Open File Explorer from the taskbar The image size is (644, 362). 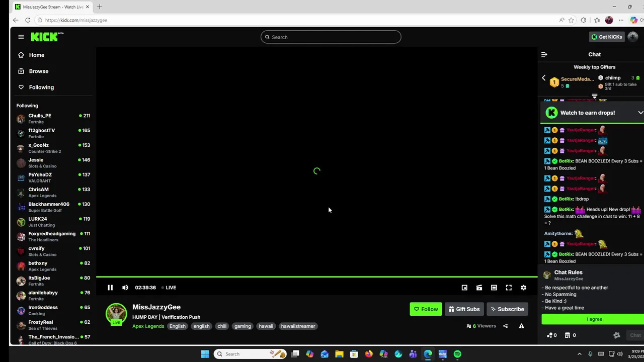click(339, 354)
